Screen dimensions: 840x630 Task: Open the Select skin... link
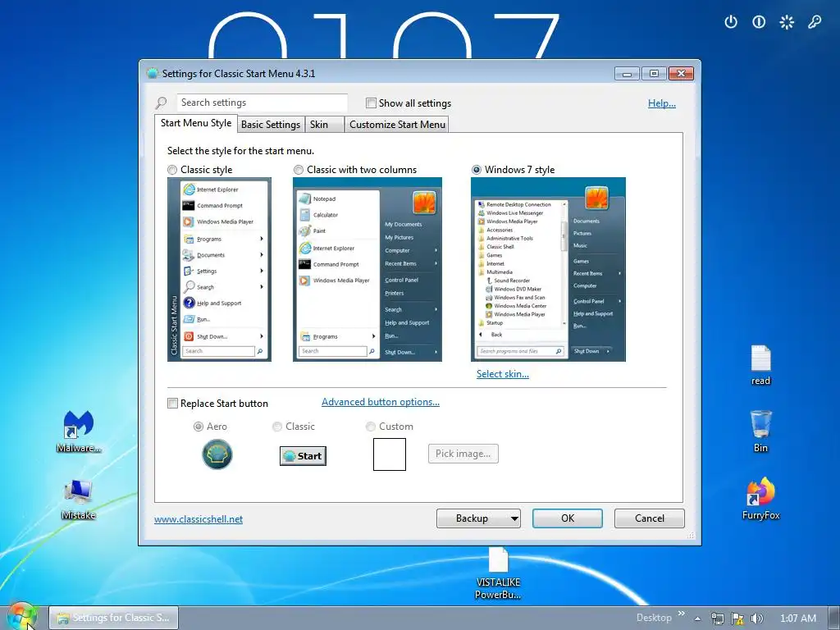coord(503,374)
